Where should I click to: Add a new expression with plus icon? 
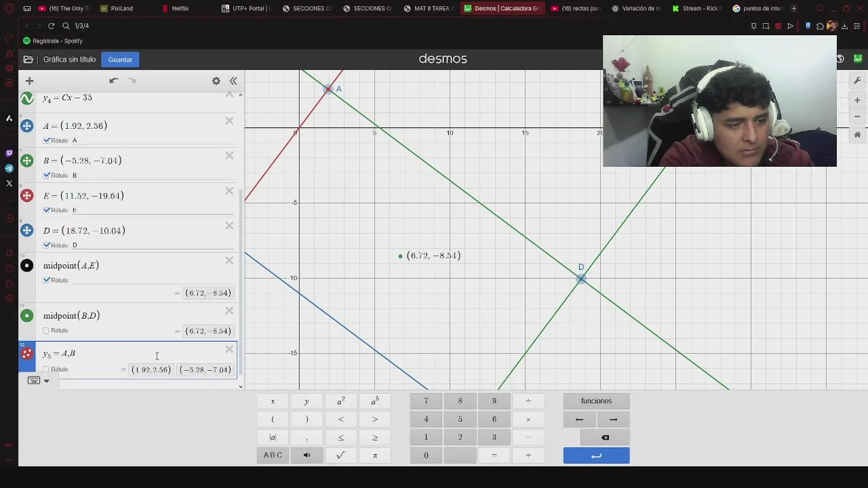[x=29, y=81]
